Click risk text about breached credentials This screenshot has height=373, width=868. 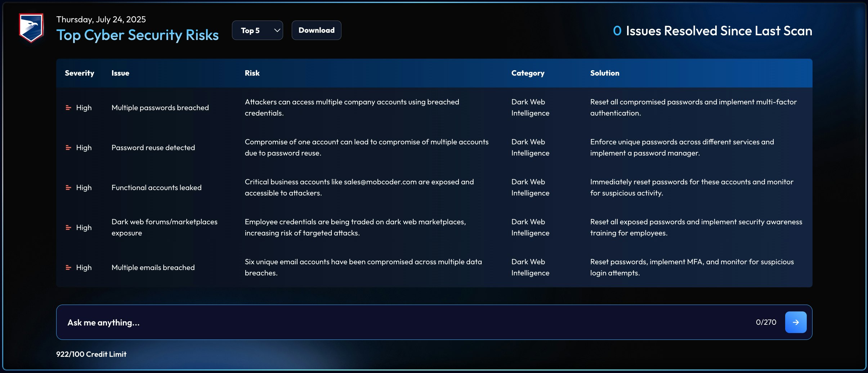click(352, 108)
